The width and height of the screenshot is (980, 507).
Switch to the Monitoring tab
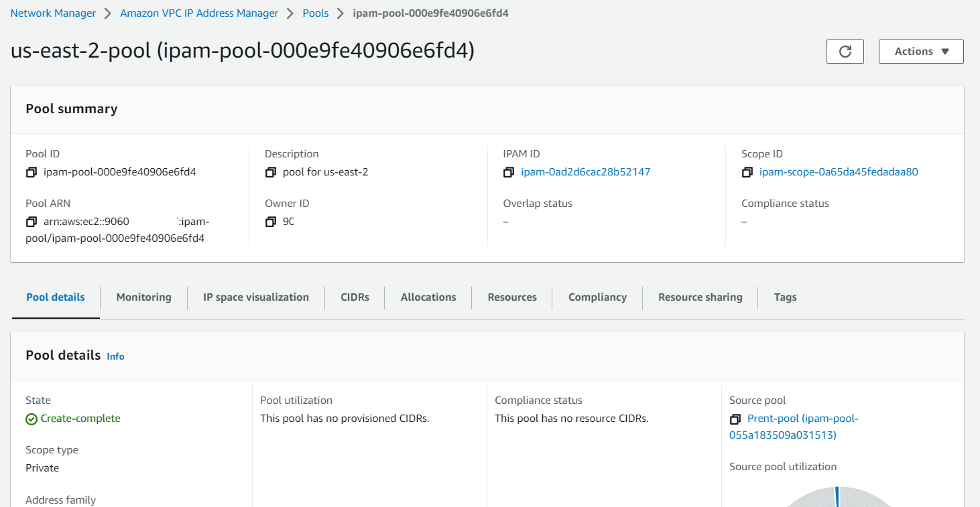(x=144, y=297)
